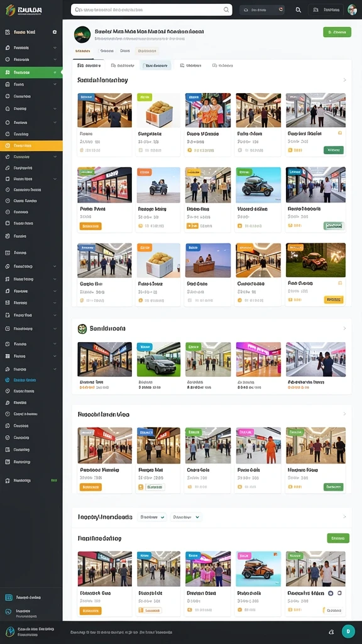The height and width of the screenshot is (644, 362).
Task: Click the plus icon beside first sidebar item
Action: pyautogui.click(x=55, y=32)
